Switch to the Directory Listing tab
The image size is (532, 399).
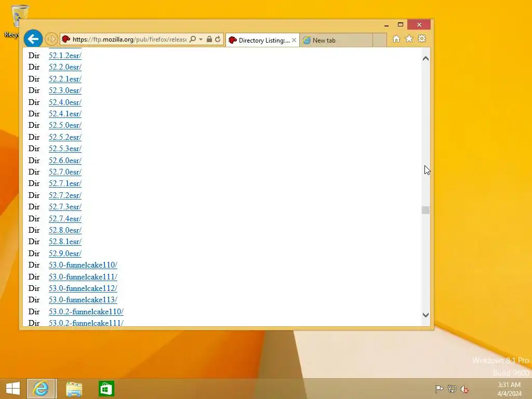click(262, 40)
